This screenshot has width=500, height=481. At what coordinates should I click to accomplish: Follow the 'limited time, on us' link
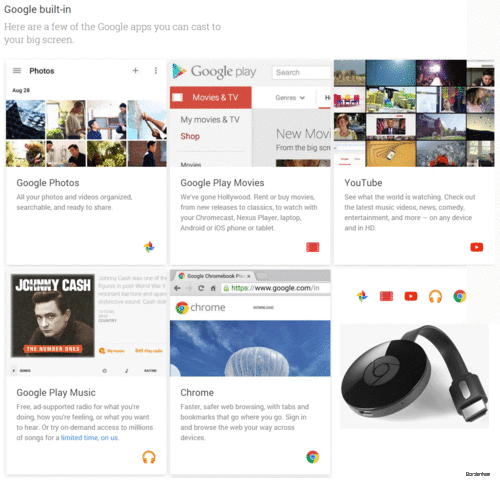point(89,437)
